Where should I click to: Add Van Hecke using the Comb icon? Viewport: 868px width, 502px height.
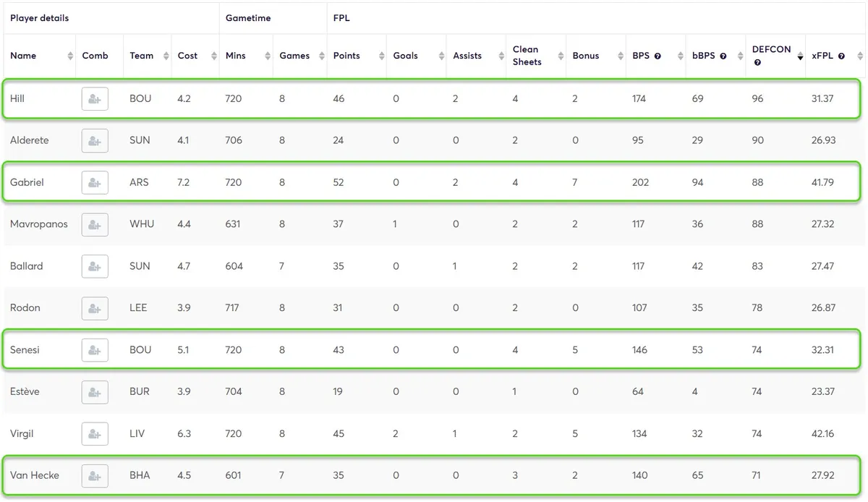[x=95, y=476]
